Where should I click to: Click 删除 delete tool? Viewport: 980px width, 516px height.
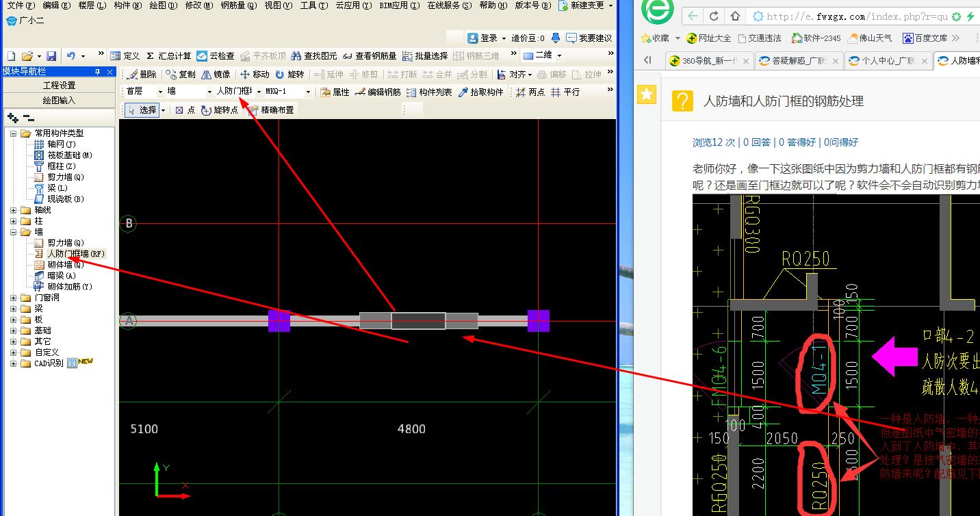[x=142, y=74]
